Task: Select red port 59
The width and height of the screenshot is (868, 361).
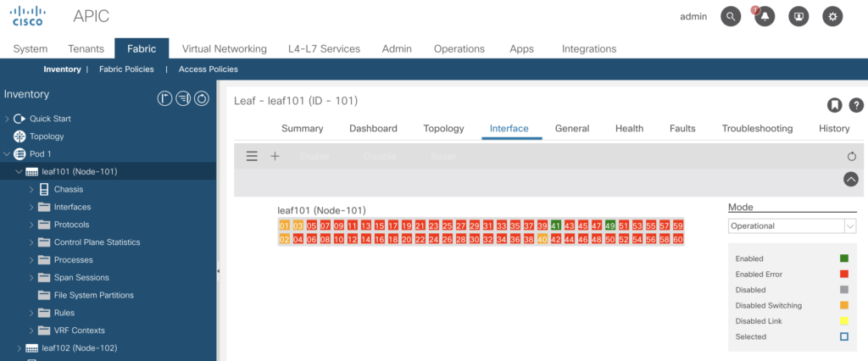Action: (678, 225)
